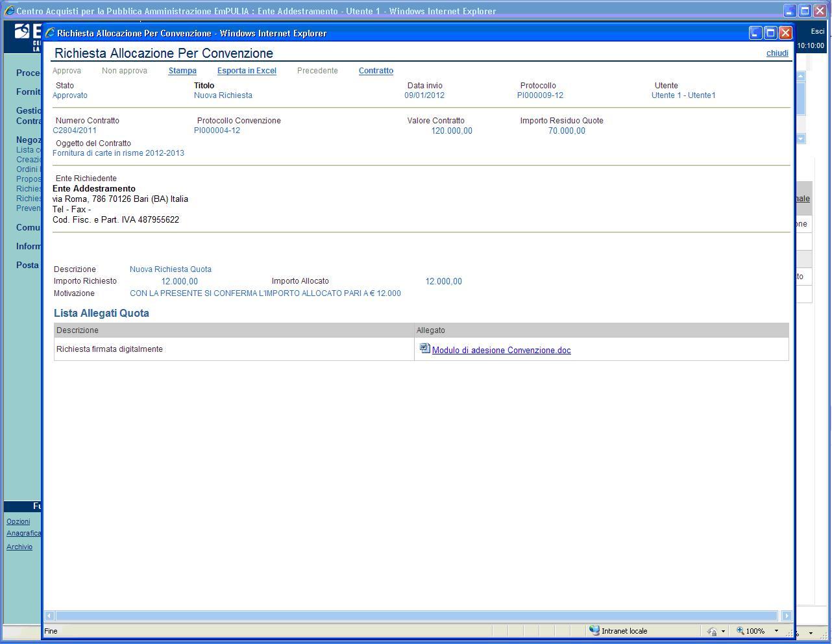Click the Descrizione column header in attachments table
Screen dimensions: 832x644
[x=234, y=330]
